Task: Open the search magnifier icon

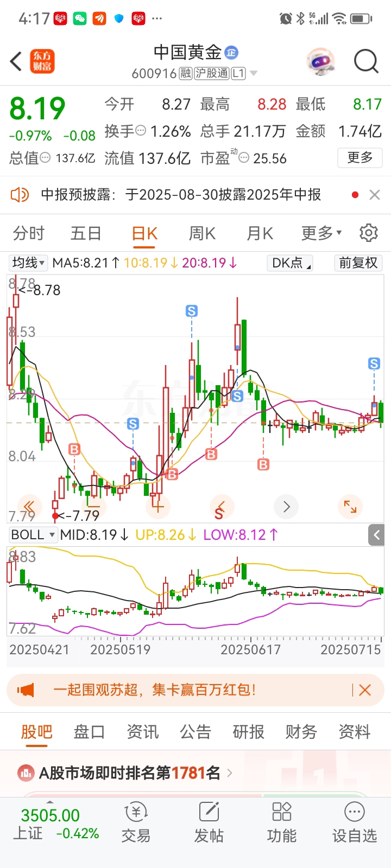Action: pos(366,61)
